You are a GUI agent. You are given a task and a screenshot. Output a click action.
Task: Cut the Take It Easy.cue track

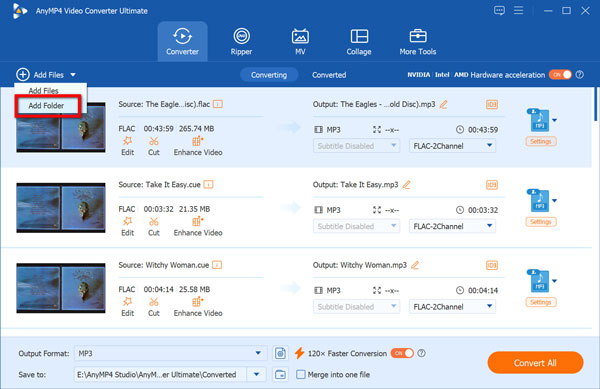(153, 226)
